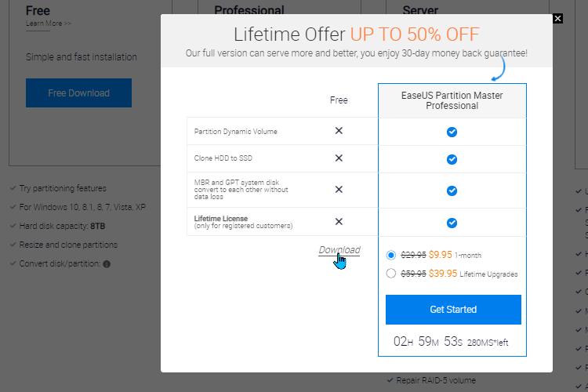Click the MBR and GPT convert checkmark icon

click(x=452, y=191)
